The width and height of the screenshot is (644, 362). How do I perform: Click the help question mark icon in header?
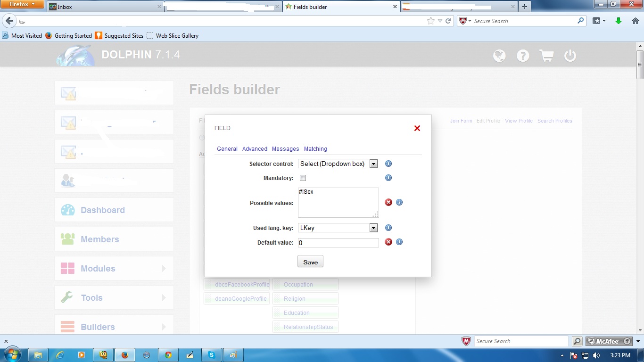523,56
